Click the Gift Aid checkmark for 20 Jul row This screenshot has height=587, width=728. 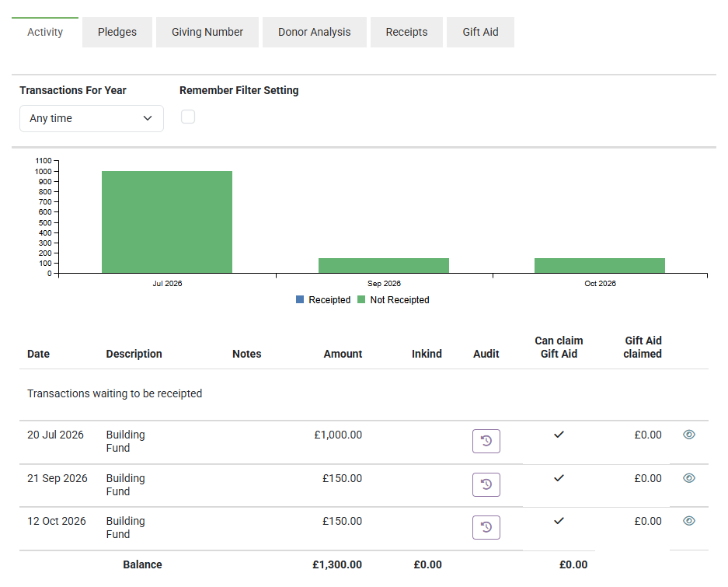559,434
